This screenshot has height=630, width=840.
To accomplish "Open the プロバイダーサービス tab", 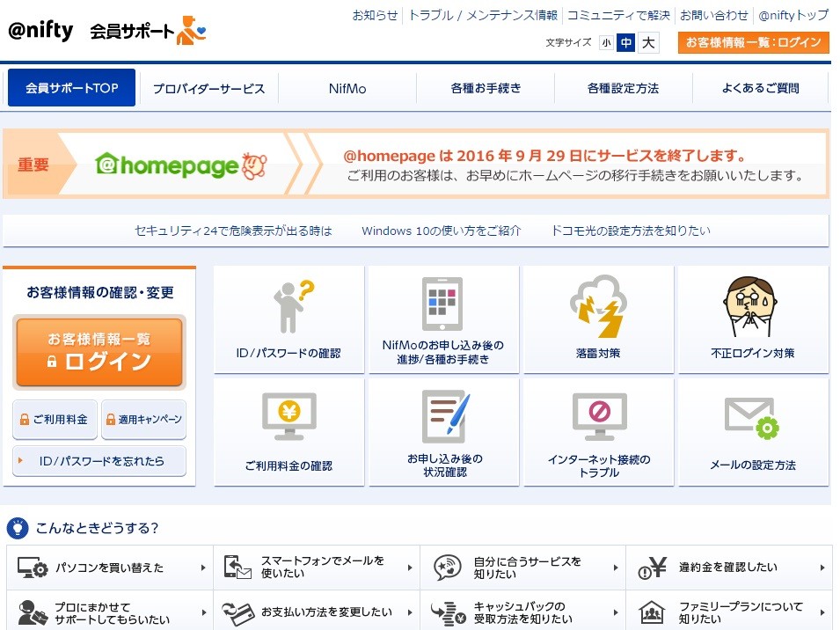I will pyautogui.click(x=209, y=88).
